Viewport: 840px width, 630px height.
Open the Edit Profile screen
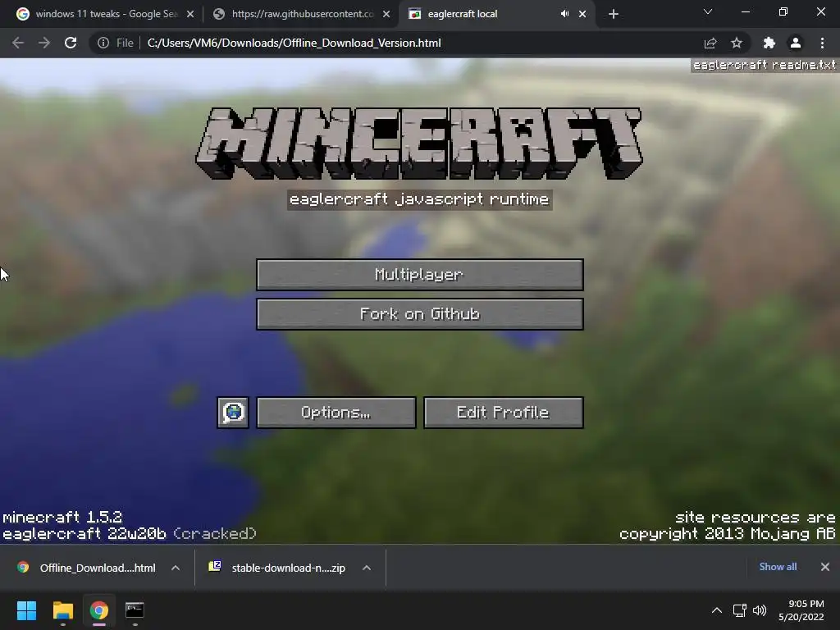[503, 413]
